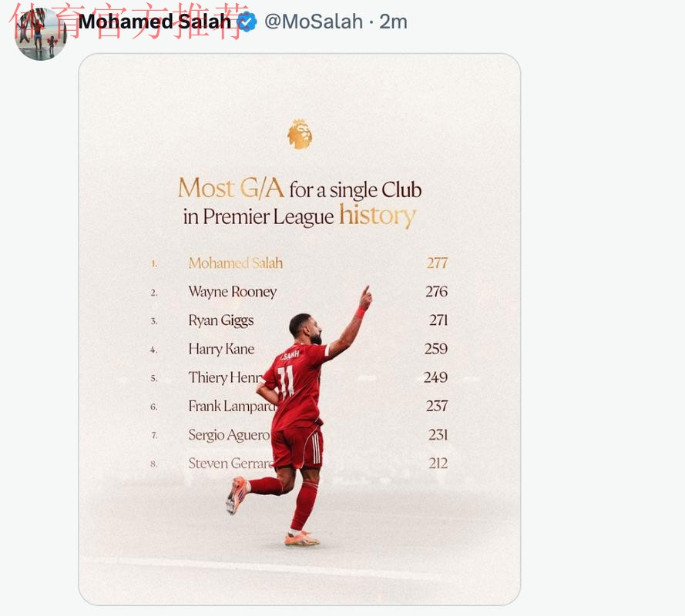Click the "Harry Kane" ranking entry

221,349
